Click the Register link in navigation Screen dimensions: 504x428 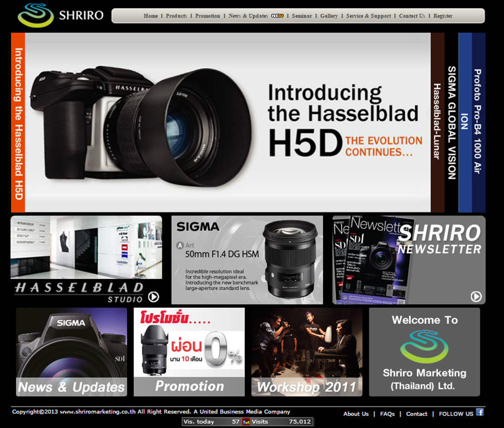pos(443,16)
